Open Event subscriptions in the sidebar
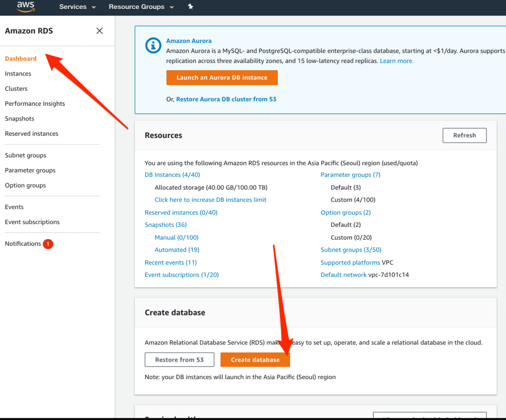Image resolution: width=506 pixels, height=420 pixels. (32, 222)
